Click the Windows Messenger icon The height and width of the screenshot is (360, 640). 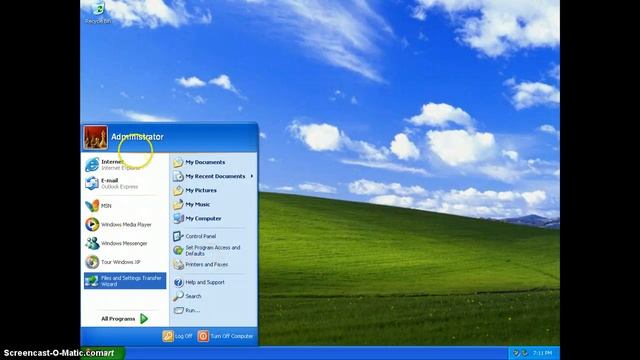[92, 243]
